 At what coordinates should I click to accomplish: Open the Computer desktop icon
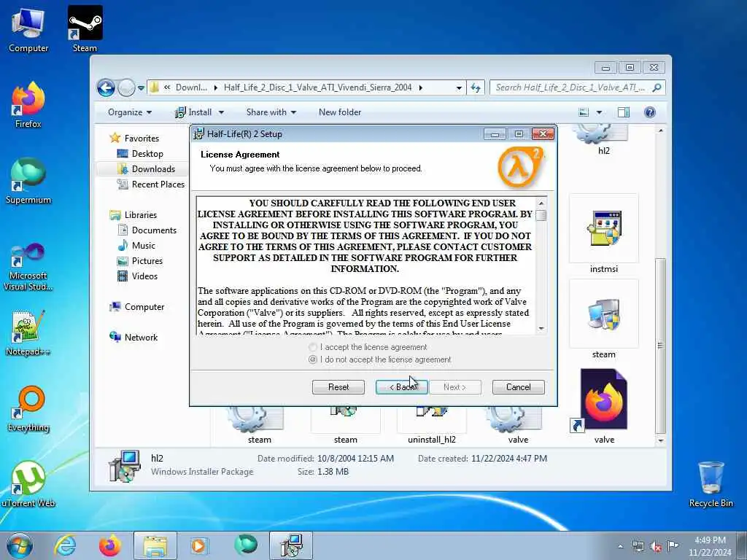(28, 29)
